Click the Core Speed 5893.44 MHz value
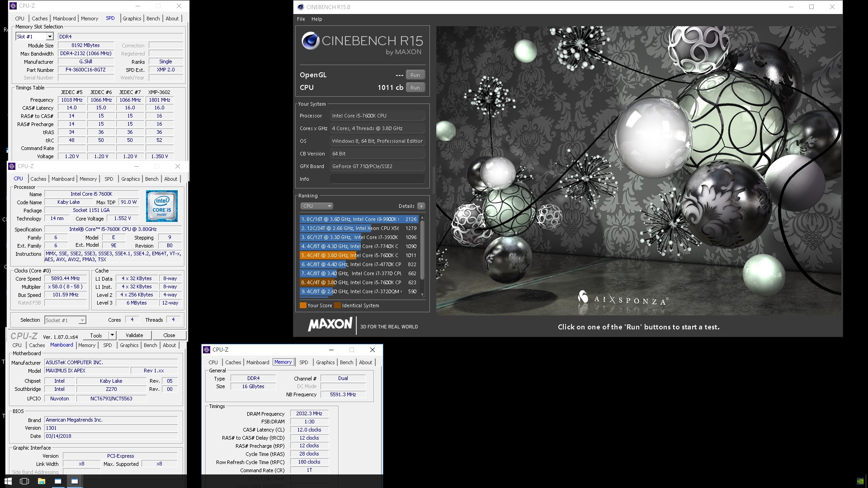 click(65, 279)
